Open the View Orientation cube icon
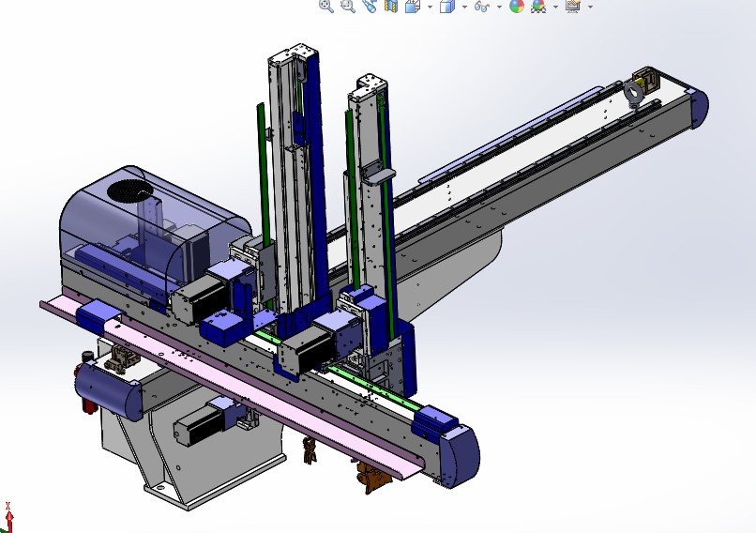Screen dimensions: 756x533 413,7
